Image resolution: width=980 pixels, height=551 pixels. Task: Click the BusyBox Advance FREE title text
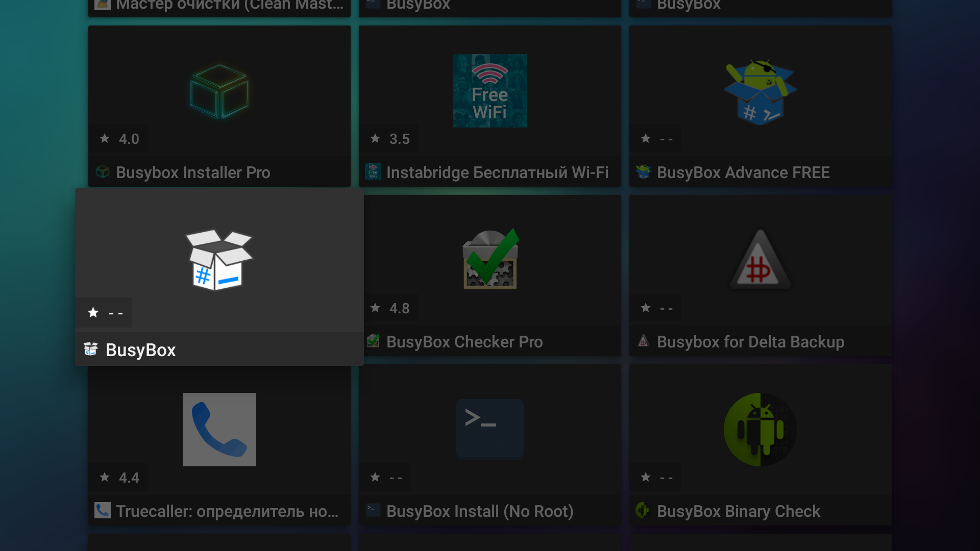coord(743,172)
